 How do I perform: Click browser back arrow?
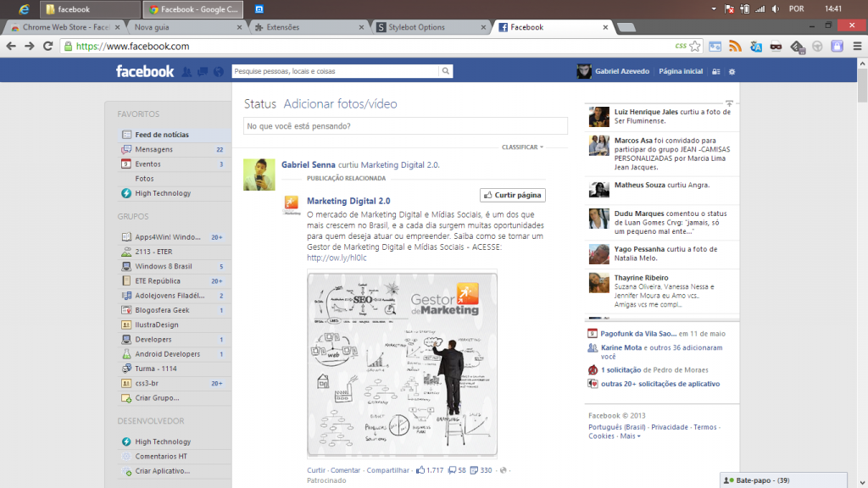pyautogui.click(x=11, y=46)
